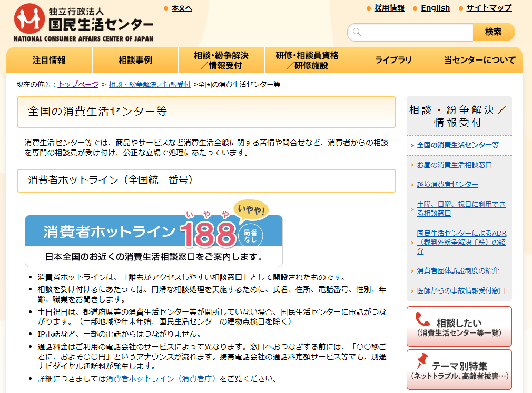
Task: Select 相談・紛争解決／情報受付 in main menu
Action: [221, 60]
